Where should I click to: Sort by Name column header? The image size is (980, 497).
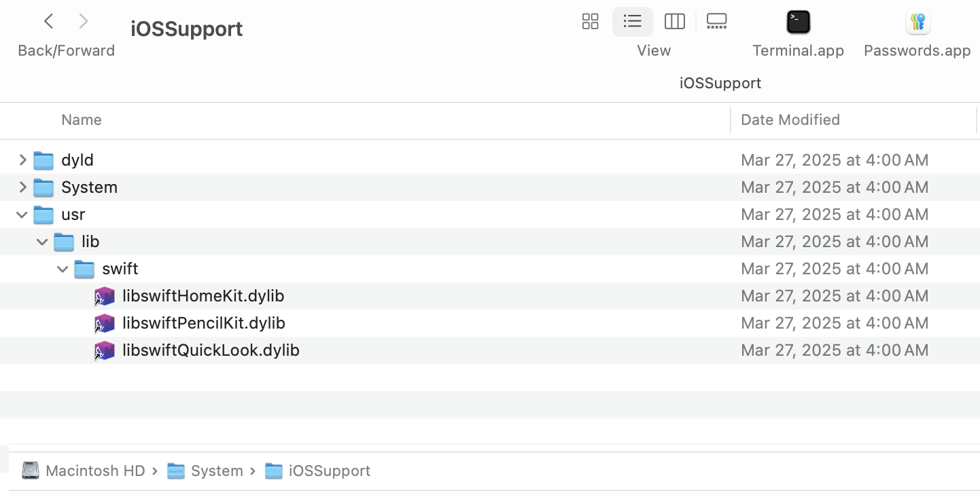(x=82, y=120)
